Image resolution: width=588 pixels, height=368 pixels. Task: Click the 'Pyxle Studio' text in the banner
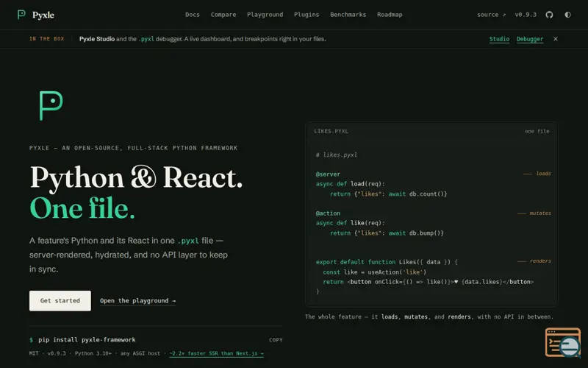[x=97, y=39]
